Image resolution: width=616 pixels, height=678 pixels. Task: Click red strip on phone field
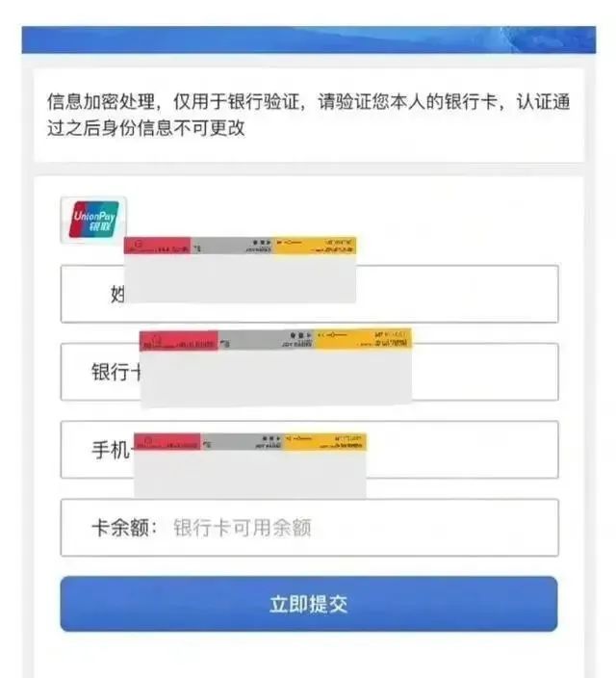(167, 442)
